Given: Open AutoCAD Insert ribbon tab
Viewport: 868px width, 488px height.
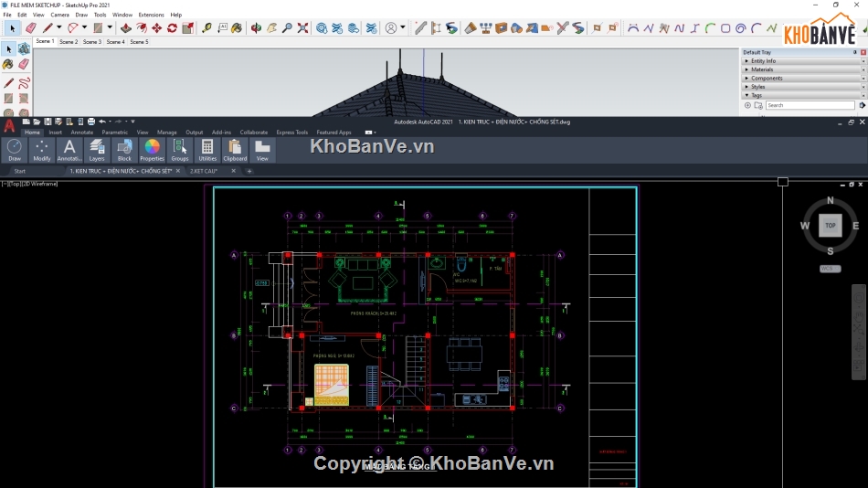Looking at the screenshot, I should [56, 133].
